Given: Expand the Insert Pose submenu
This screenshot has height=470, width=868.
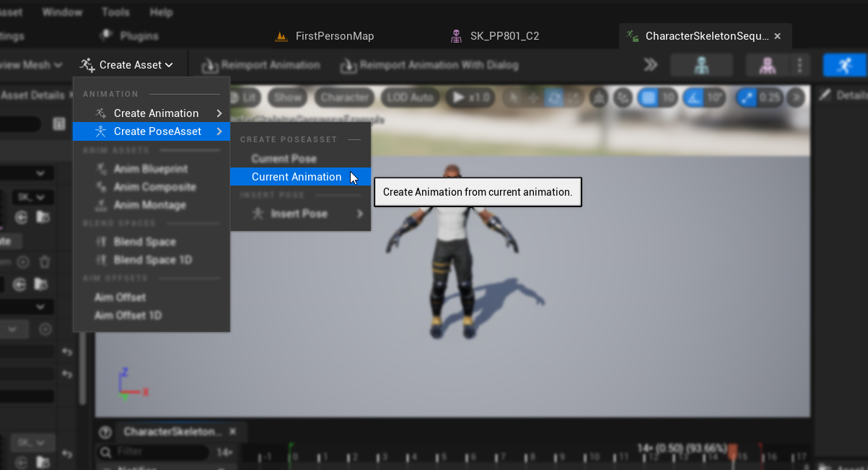Looking at the screenshot, I should (300, 213).
